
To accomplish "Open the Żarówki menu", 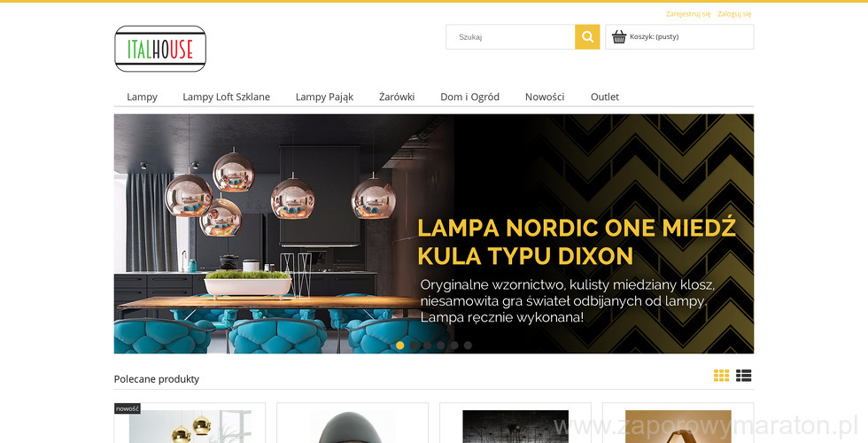I will (x=397, y=97).
